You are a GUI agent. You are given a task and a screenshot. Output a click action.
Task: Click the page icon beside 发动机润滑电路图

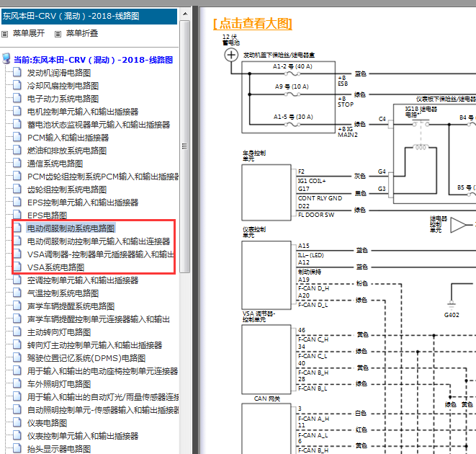tap(17, 72)
